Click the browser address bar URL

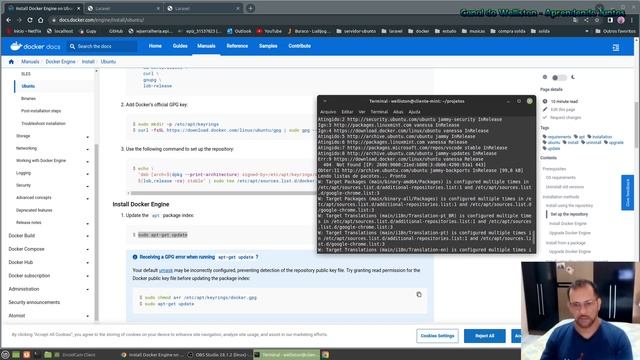coord(101,20)
